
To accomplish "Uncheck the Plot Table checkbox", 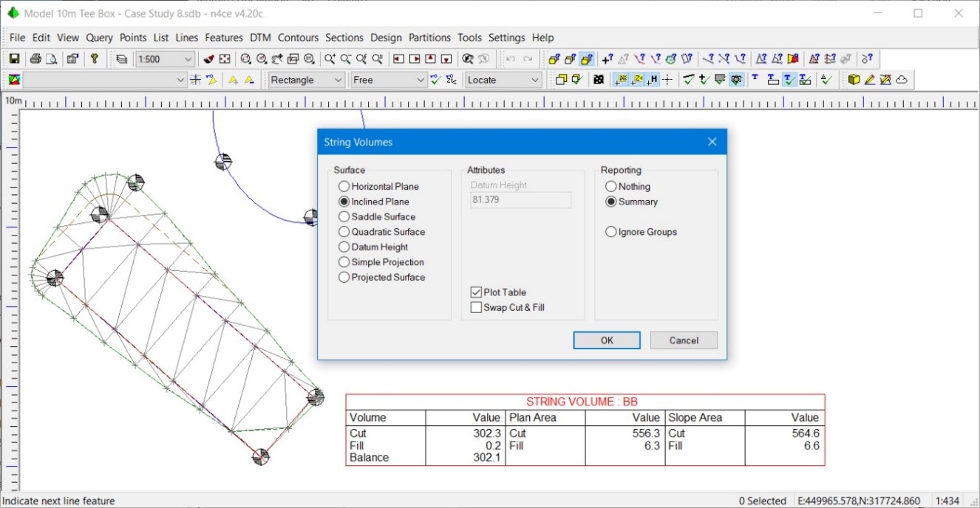I will [499, 292].
